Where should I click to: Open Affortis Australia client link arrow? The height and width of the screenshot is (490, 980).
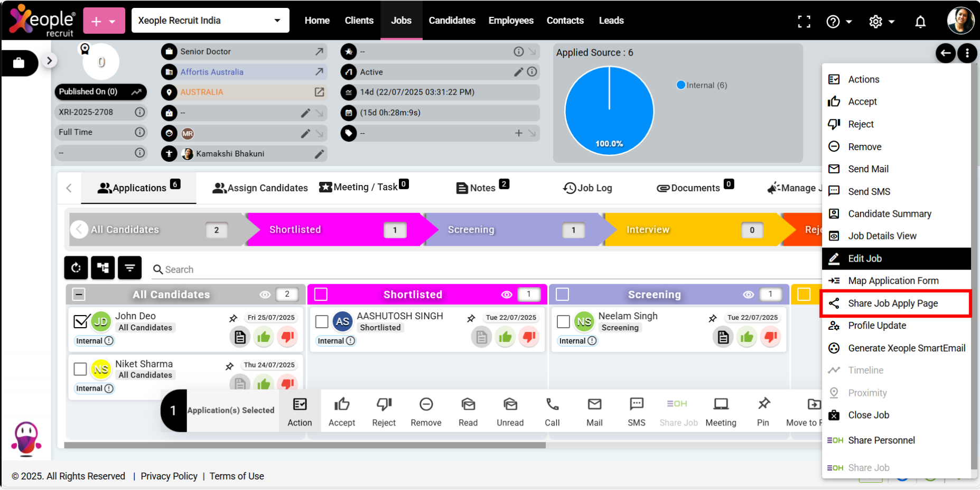(319, 71)
